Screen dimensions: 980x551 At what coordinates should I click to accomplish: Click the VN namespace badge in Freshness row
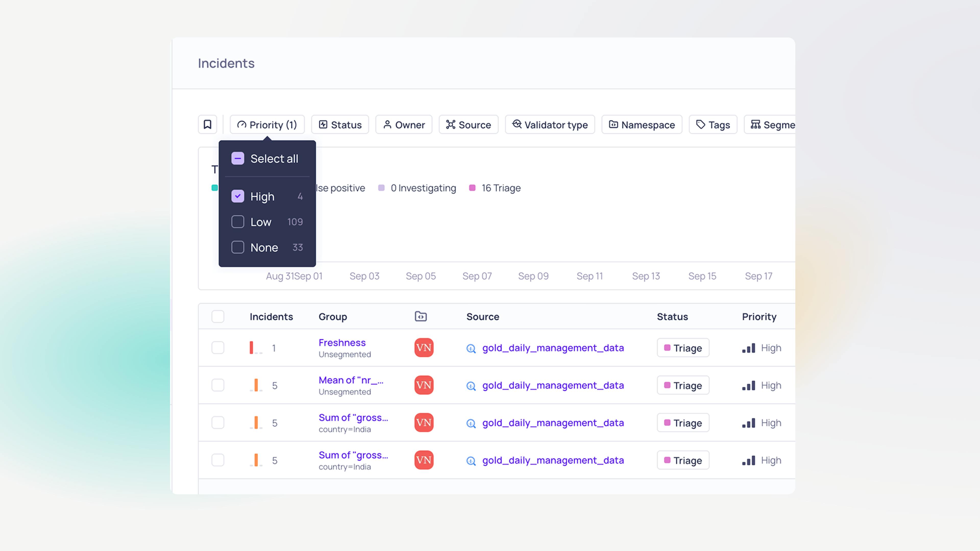point(424,347)
